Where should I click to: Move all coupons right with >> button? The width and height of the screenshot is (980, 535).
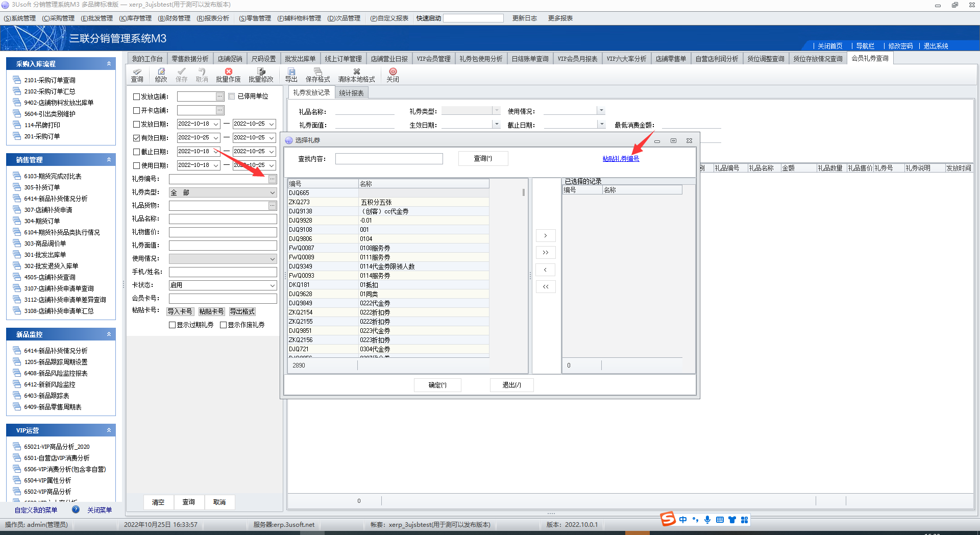tap(546, 252)
